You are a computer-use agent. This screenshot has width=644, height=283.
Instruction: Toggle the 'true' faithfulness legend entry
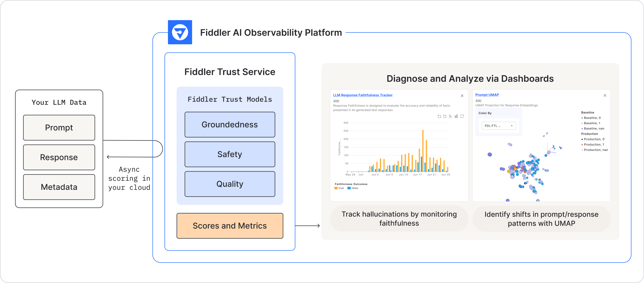[x=339, y=188]
